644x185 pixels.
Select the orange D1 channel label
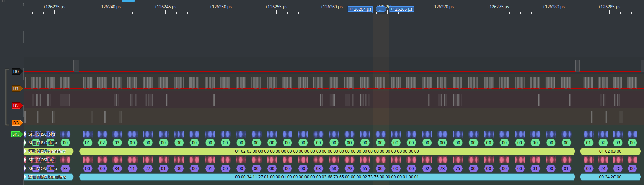tap(16, 89)
